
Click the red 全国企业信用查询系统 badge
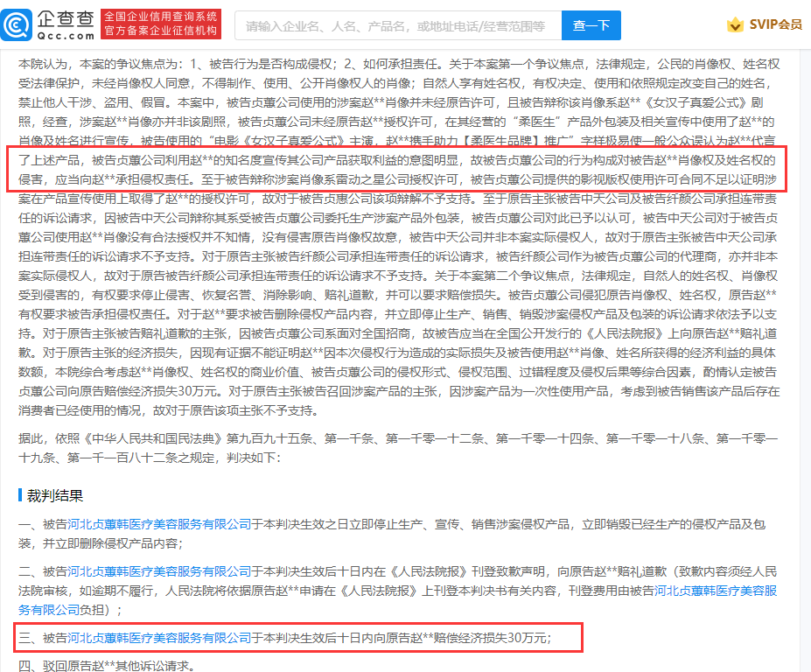(x=161, y=24)
